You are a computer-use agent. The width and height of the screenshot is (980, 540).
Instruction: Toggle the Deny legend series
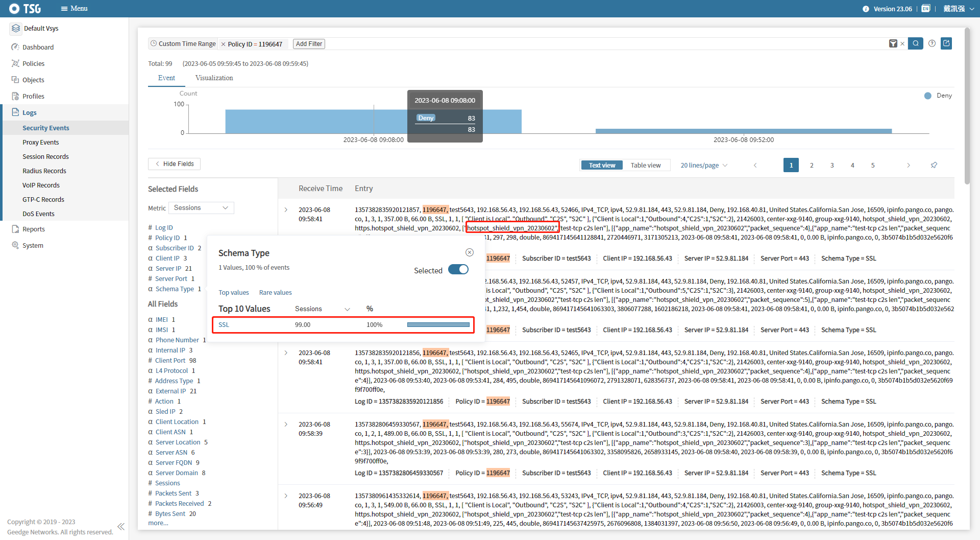pos(938,96)
